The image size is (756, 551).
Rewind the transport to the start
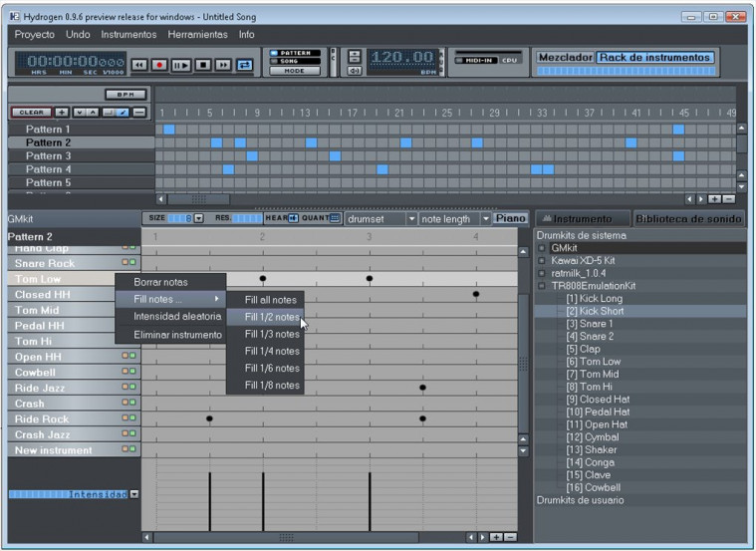pos(139,65)
